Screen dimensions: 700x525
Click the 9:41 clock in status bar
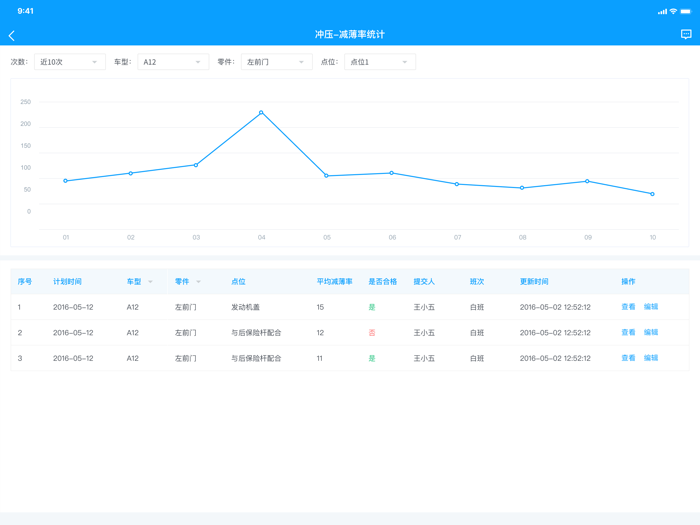[25, 11]
